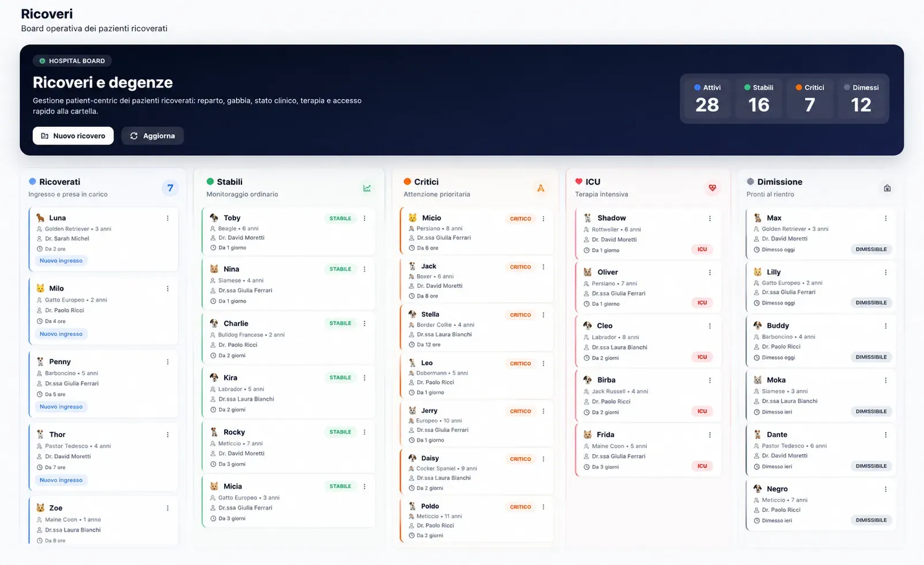Click the Aggiorna refresh button
Screen dimensions: 924x565
pyautogui.click(x=153, y=136)
